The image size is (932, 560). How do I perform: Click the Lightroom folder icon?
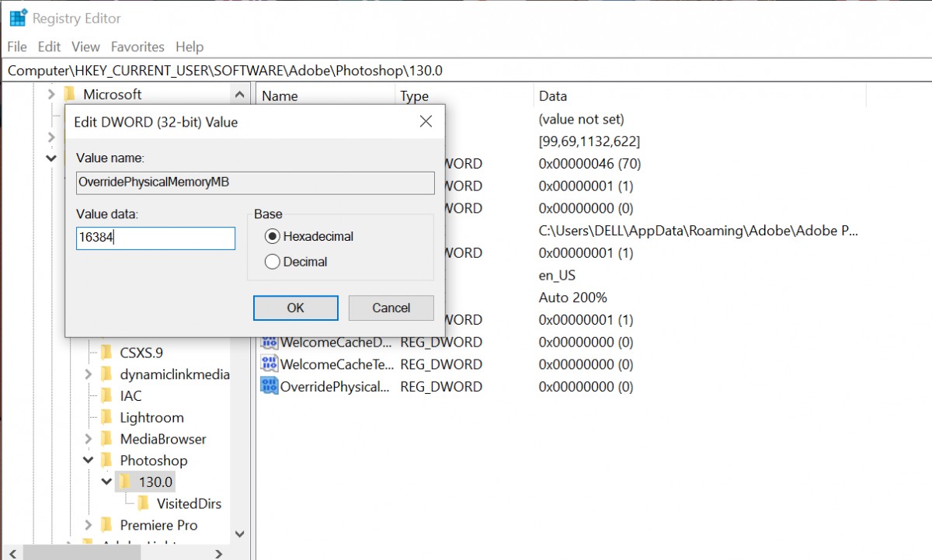coord(106,418)
